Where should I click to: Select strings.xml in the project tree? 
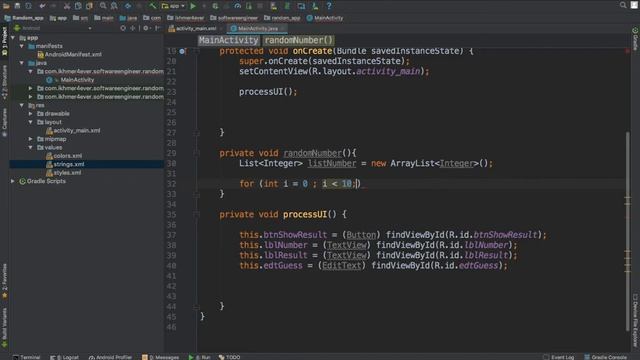coord(65,164)
